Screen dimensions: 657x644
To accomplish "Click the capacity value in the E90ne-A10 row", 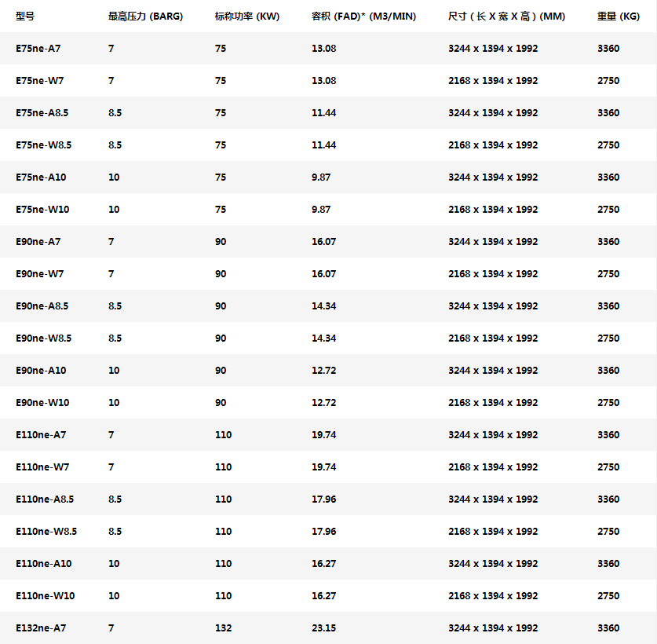I will point(323,371).
